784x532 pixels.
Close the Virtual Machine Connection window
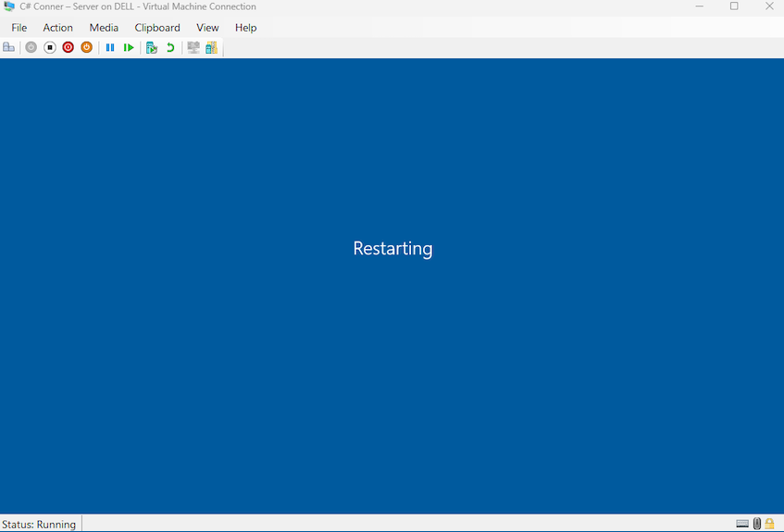(769, 6)
